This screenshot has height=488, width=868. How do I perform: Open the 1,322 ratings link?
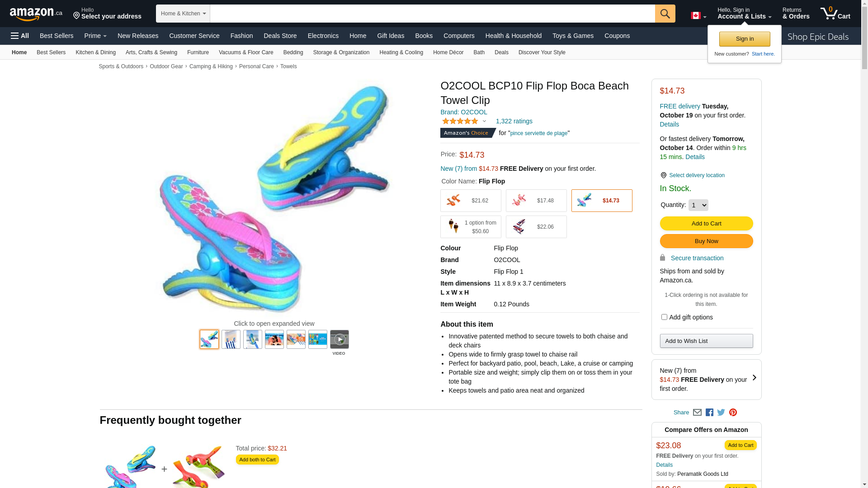514,121
